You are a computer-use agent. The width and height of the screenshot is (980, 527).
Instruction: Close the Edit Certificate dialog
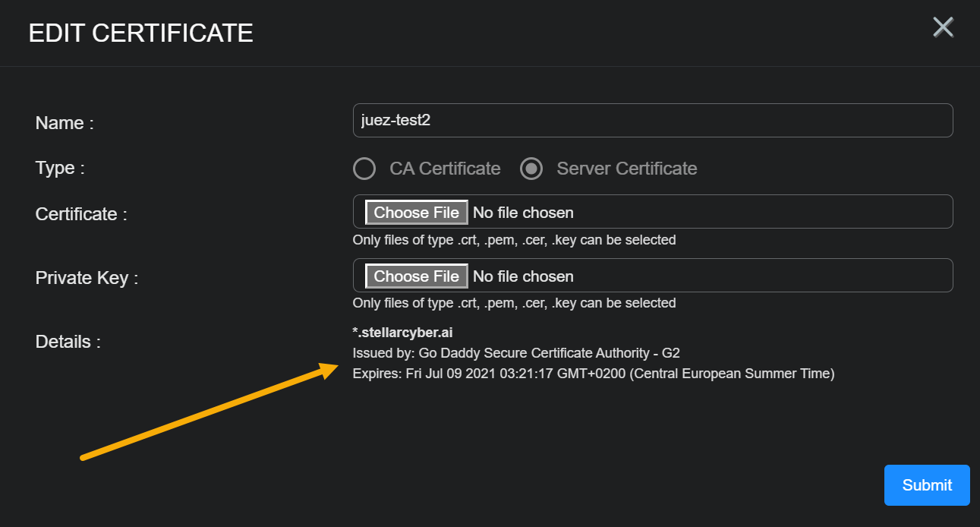coord(943,27)
